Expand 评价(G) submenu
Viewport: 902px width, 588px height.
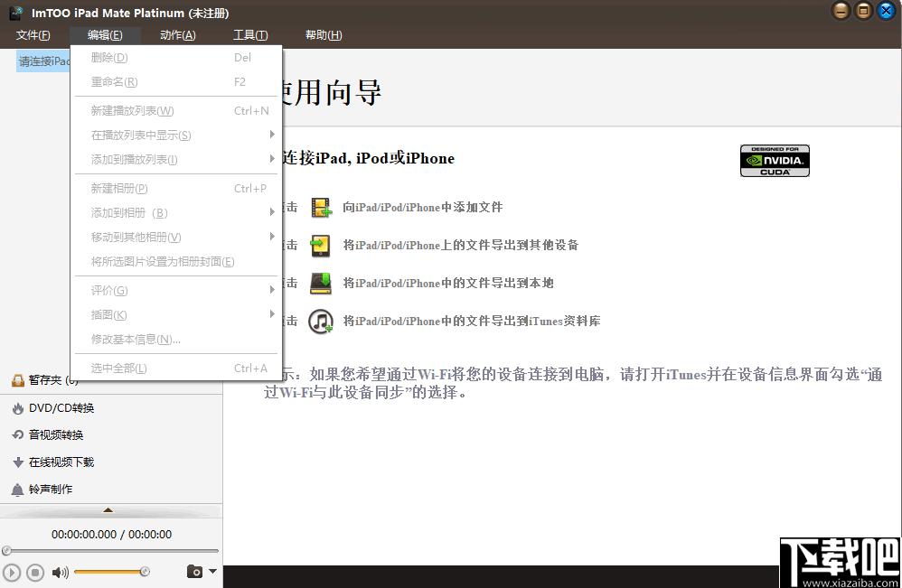[176, 290]
